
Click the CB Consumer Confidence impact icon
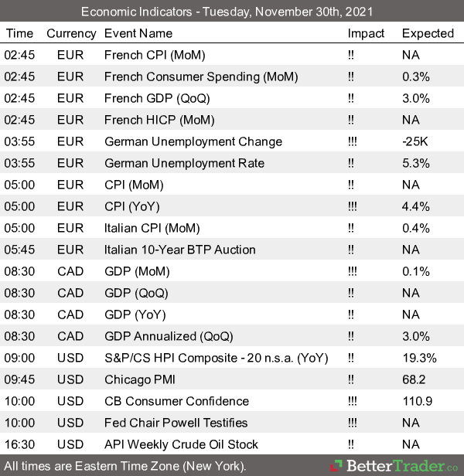(x=354, y=401)
